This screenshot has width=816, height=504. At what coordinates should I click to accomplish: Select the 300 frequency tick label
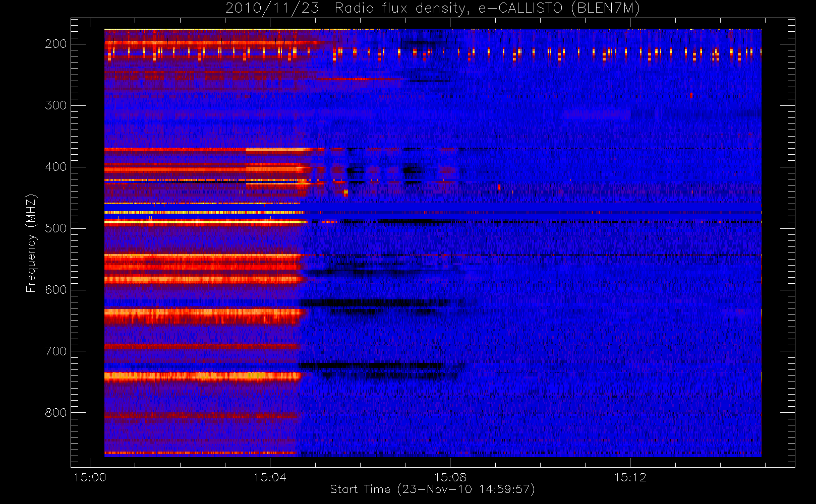55,105
